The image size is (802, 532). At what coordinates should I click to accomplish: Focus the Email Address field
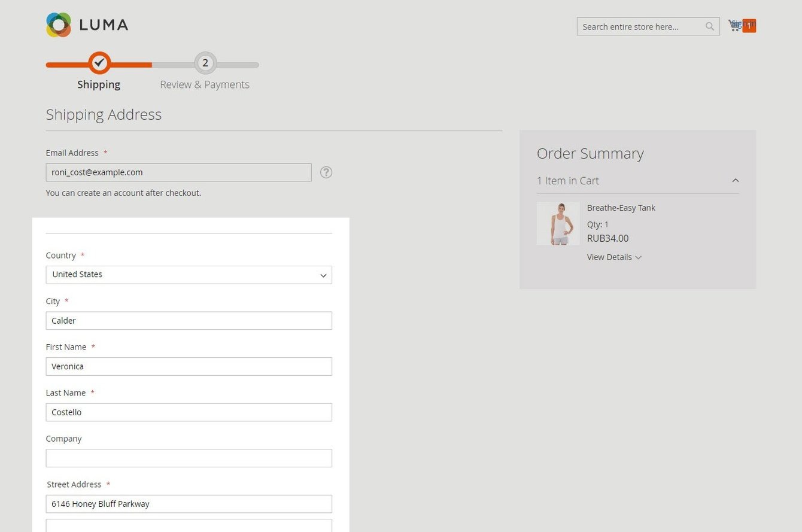coord(178,172)
